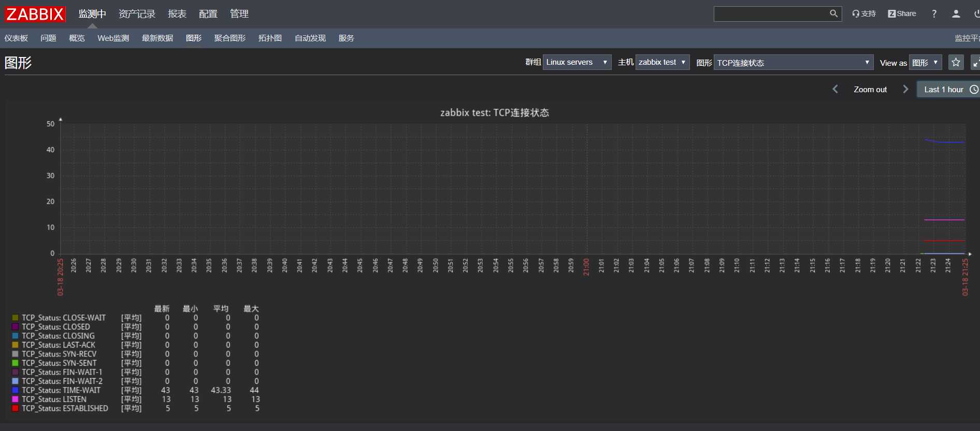Viewport: 980px width, 431px height.
Task: Click the 03-18 20:25 start time label
Action: coord(60,277)
